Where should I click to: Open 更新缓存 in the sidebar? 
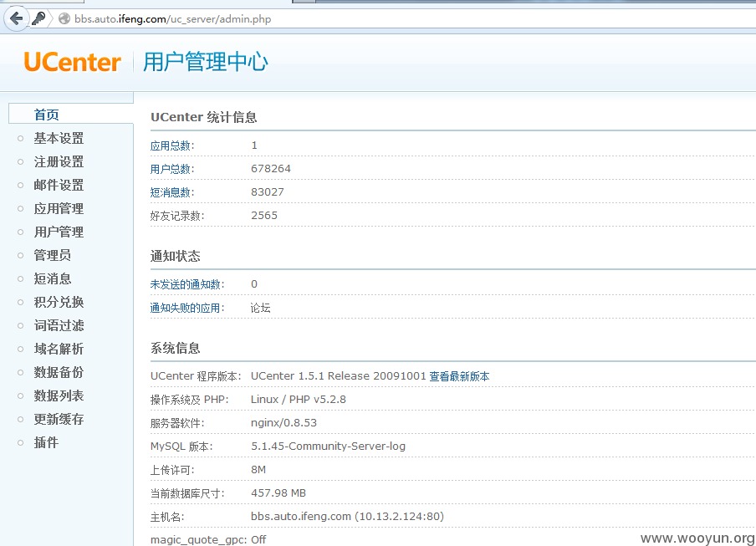(x=59, y=419)
